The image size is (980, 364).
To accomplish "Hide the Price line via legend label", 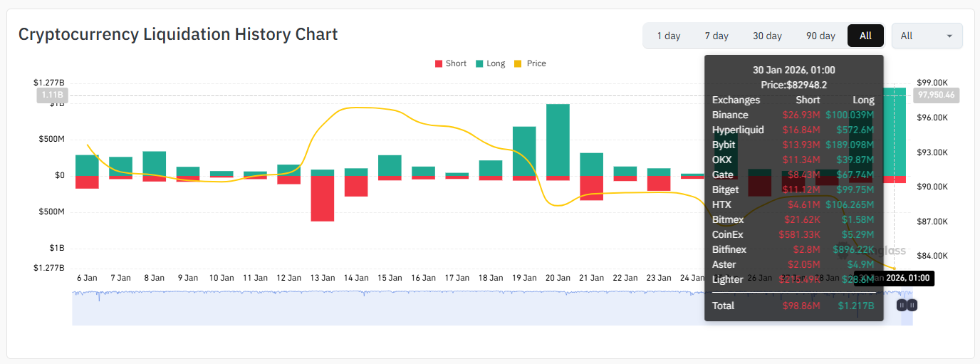I will [536, 63].
